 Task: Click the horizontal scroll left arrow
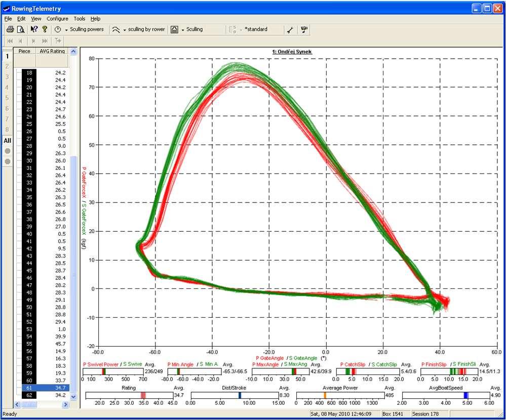click(17, 404)
